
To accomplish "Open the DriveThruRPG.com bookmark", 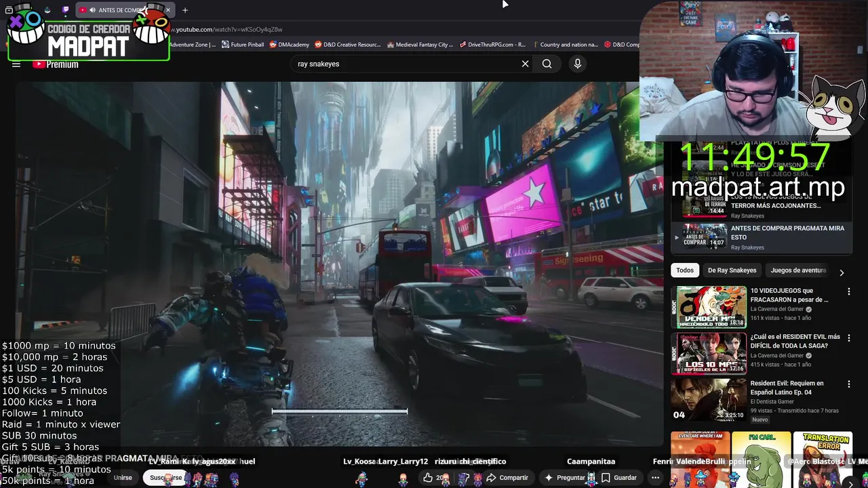I will (492, 45).
